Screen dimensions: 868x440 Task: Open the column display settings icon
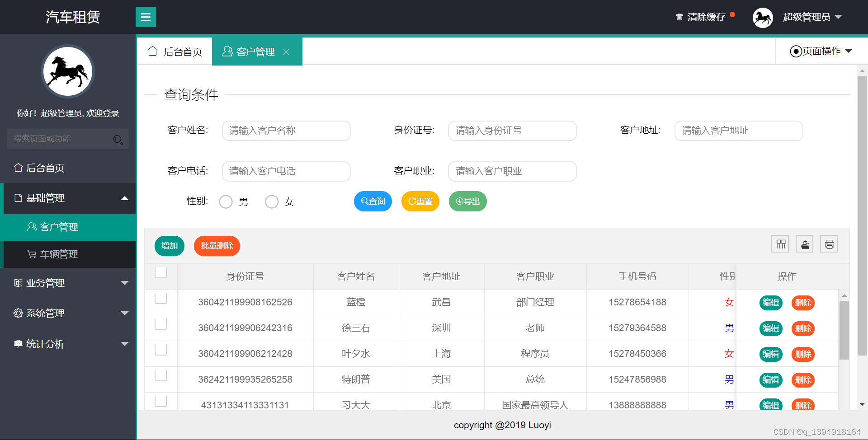coord(780,243)
